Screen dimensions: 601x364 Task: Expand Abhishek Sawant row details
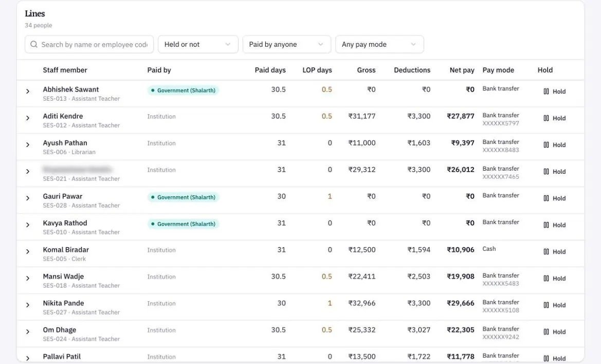tap(28, 91)
